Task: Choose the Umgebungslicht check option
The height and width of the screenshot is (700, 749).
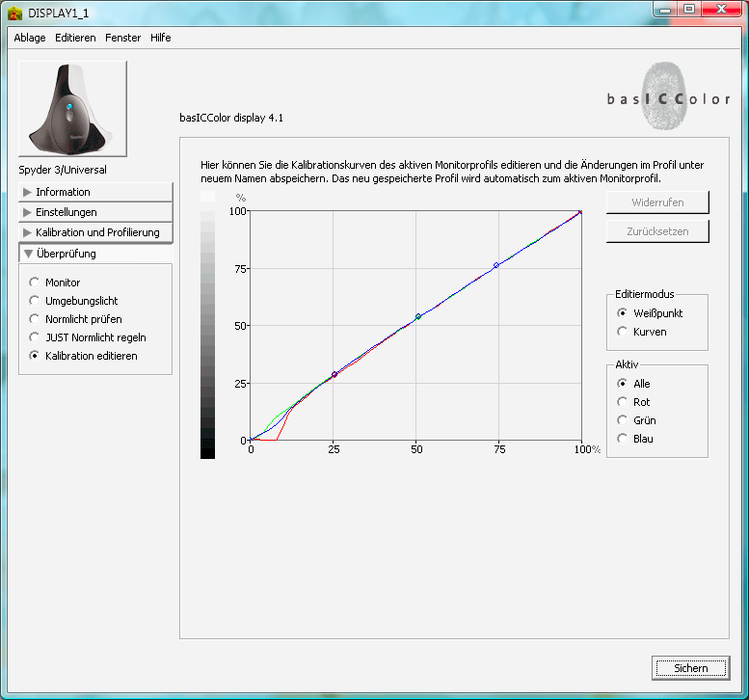Action: click(x=36, y=301)
